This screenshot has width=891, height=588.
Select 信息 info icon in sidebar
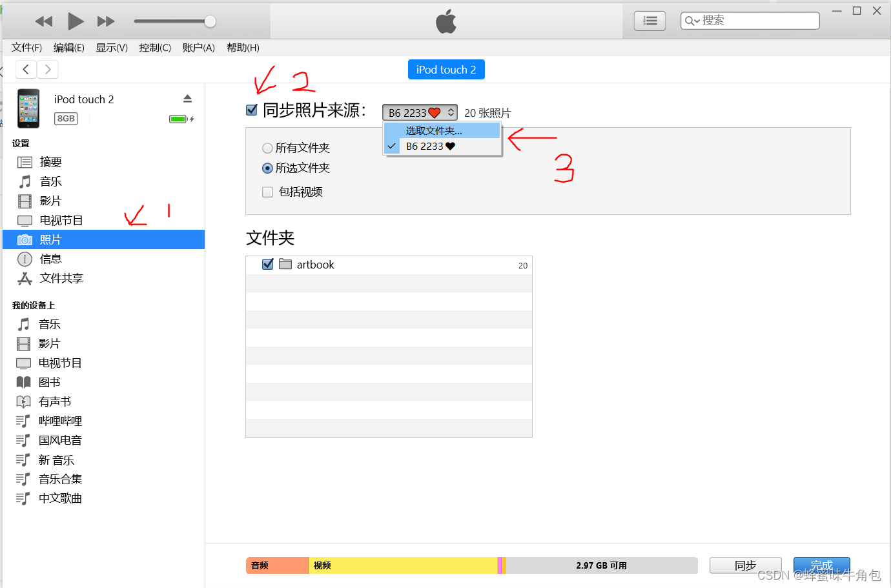point(25,259)
